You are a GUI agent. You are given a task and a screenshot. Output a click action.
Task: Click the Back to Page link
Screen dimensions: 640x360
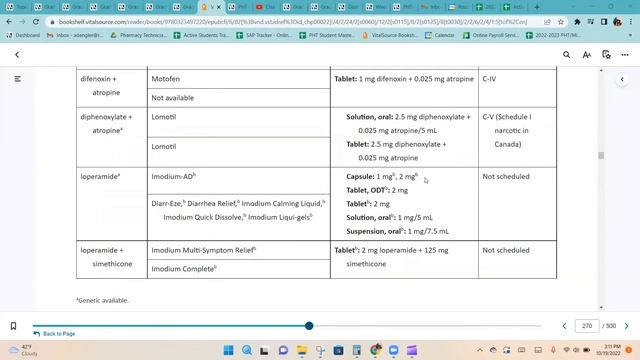pos(55,334)
